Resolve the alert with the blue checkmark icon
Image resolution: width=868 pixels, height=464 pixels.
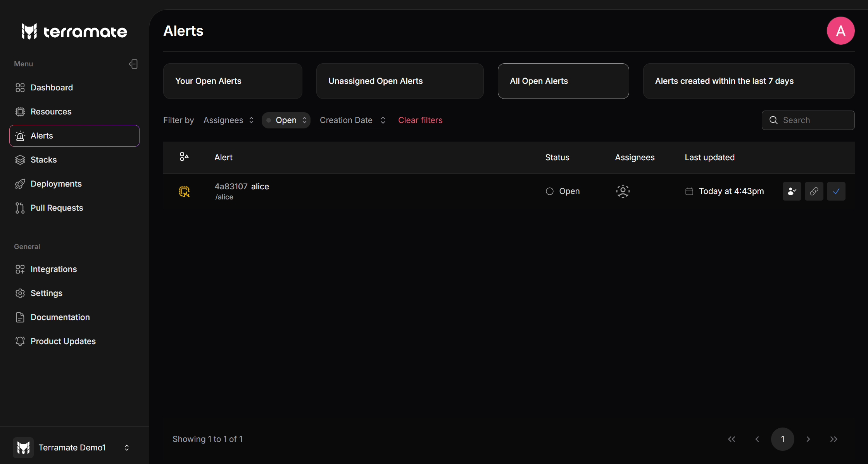tap(836, 191)
